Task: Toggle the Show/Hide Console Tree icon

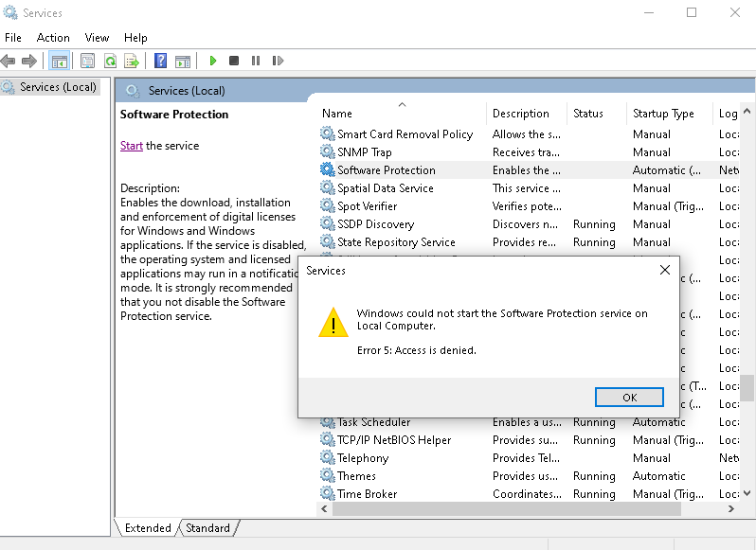Action: pyautogui.click(x=60, y=61)
